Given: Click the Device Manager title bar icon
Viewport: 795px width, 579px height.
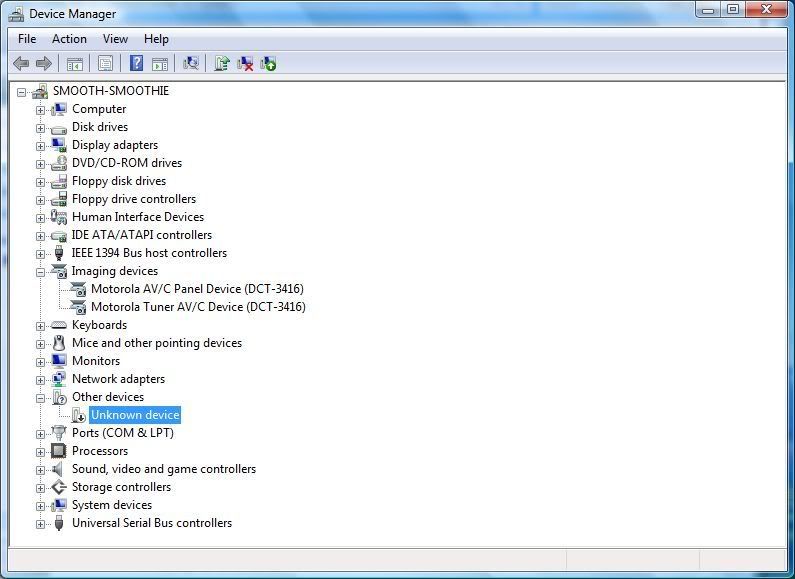Looking at the screenshot, I should pos(17,15).
